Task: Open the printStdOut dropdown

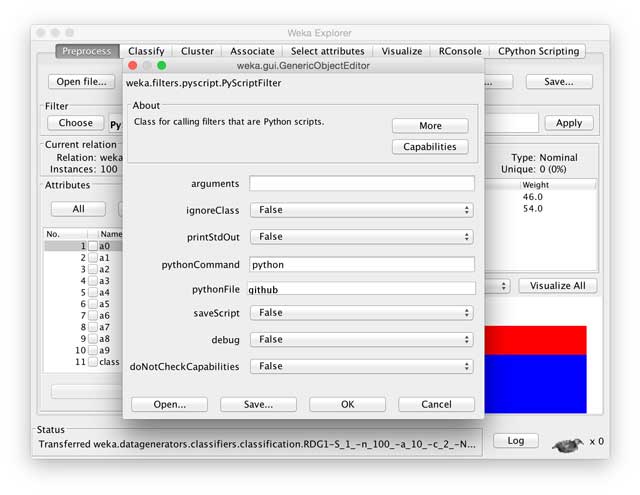Action: coord(362,237)
